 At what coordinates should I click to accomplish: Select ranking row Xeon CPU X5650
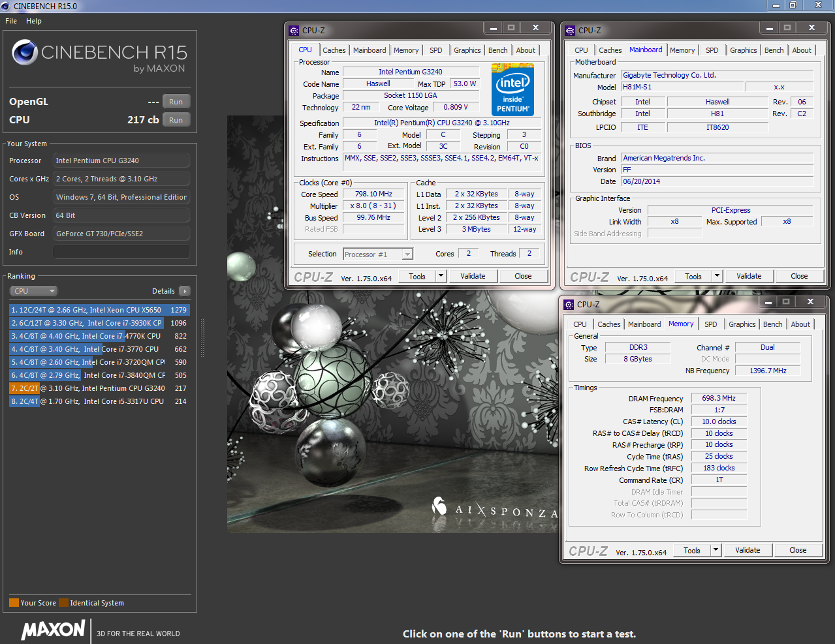click(x=99, y=310)
